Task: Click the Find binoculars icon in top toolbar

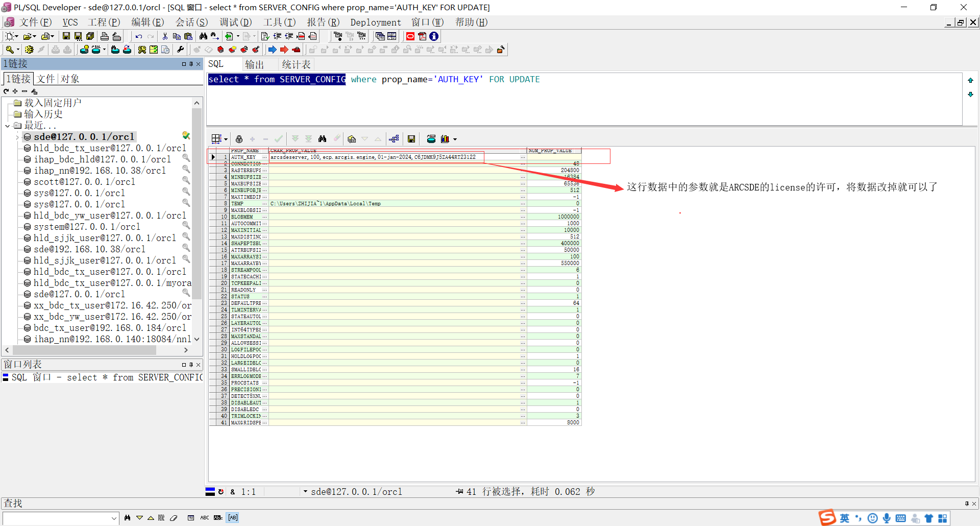Action: click(204, 36)
